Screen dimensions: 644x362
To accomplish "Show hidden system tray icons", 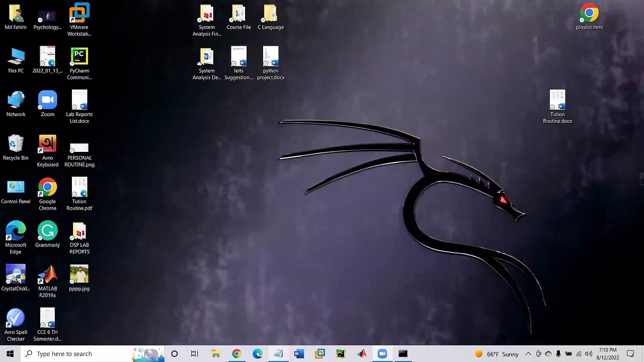I will (528, 354).
